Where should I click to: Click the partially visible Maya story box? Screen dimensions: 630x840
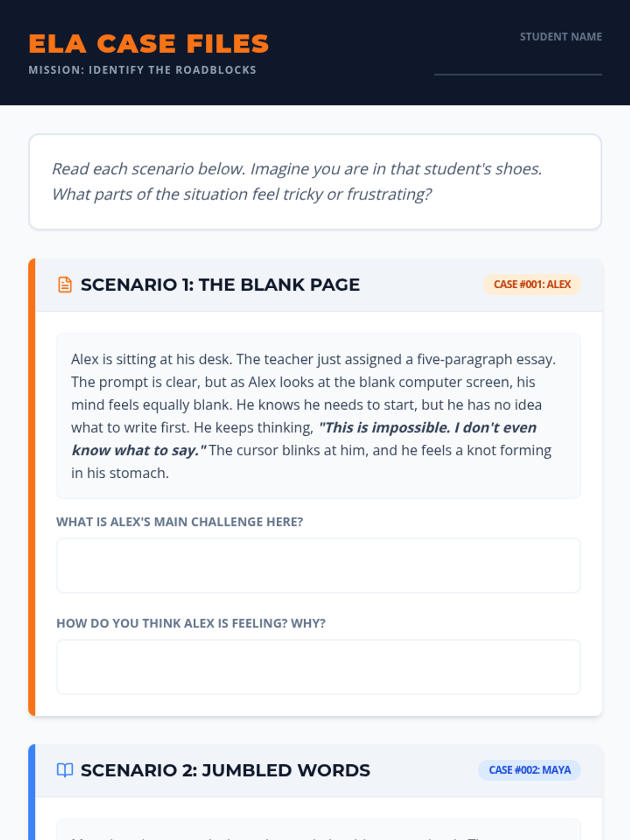point(318,831)
